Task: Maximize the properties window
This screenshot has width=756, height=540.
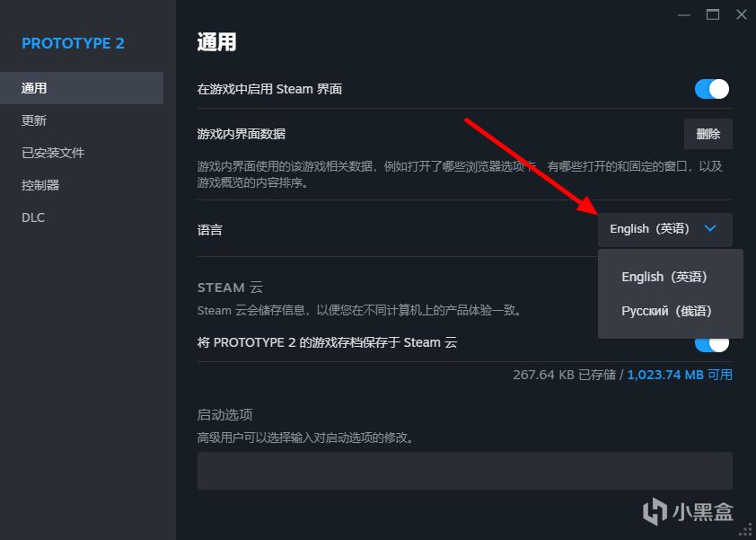Action: (x=713, y=15)
